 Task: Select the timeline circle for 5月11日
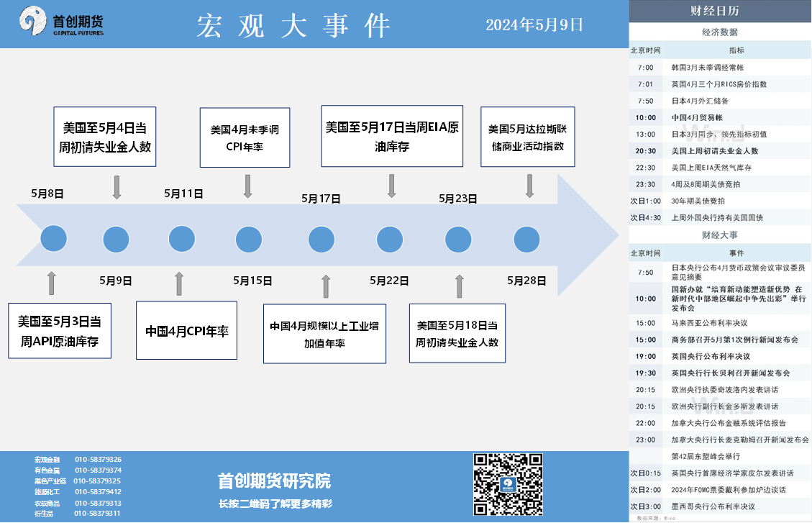coord(182,239)
